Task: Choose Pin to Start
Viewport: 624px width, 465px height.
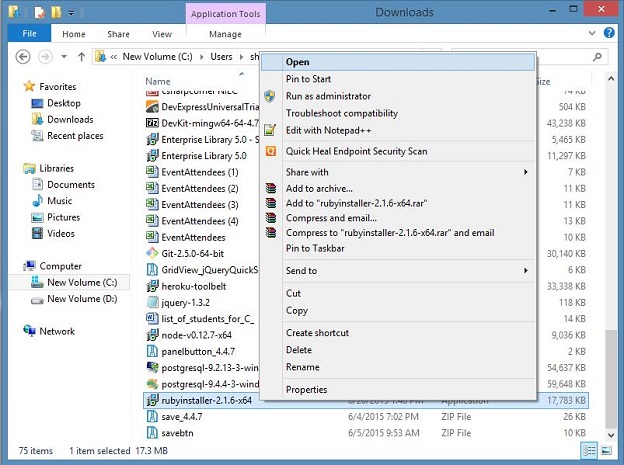Action: (x=308, y=79)
